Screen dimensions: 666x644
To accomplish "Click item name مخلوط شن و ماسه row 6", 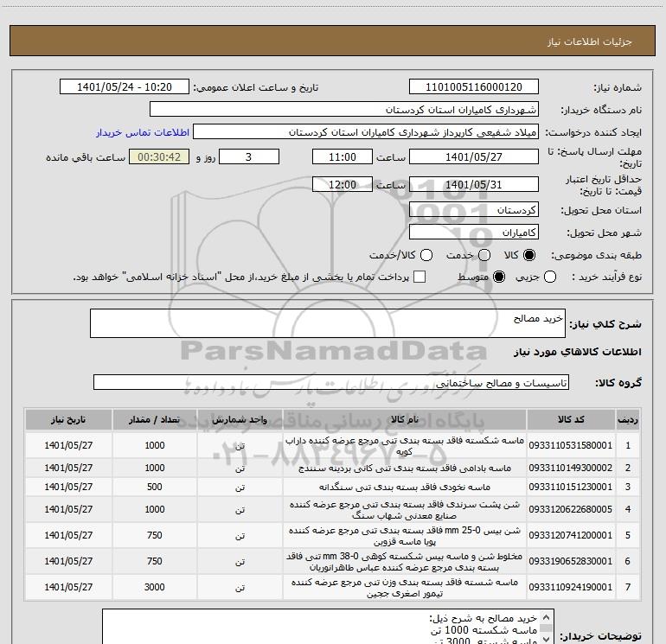I will click(405, 562).
